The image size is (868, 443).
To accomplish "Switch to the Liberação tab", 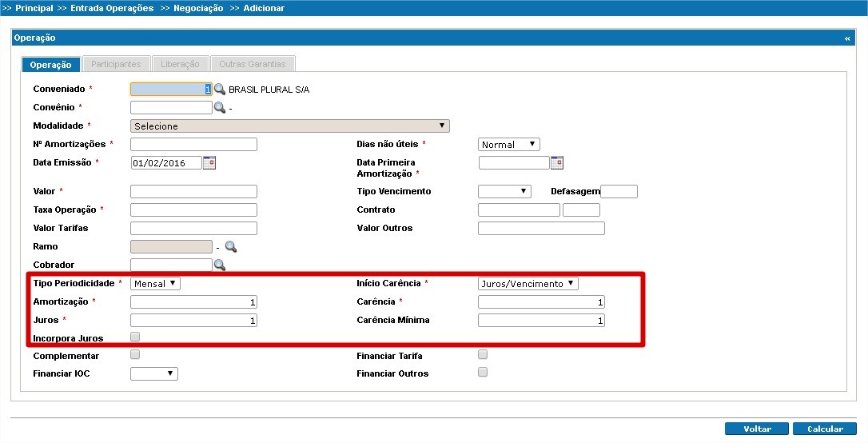I will coord(180,64).
